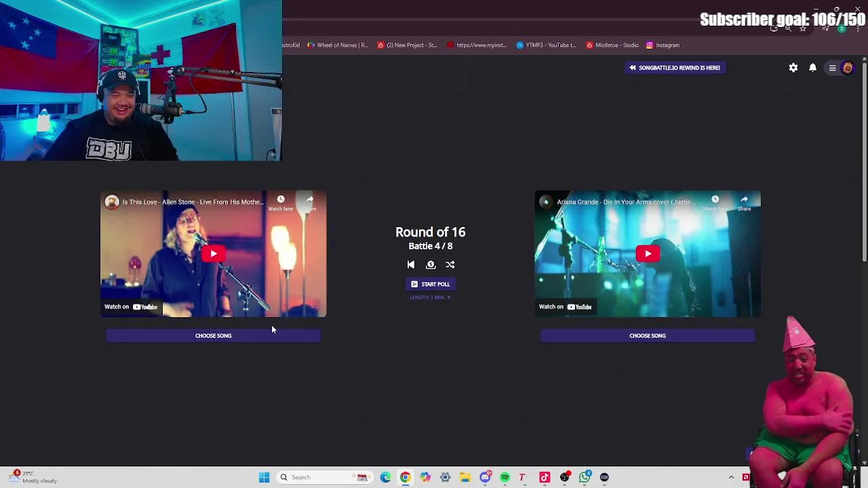Click the donation dollar icon under Battle 4/8
868x488 pixels.
tap(431, 265)
